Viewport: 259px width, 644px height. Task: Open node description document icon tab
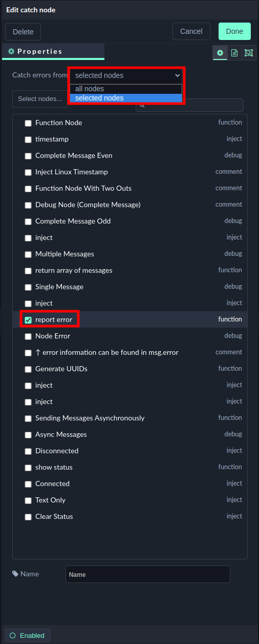pyautogui.click(x=234, y=53)
